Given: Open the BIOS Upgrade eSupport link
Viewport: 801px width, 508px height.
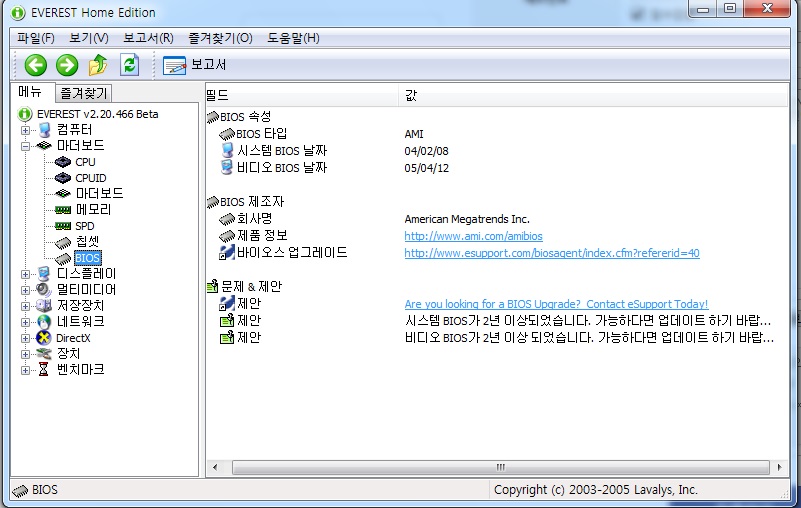Looking at the screenshot, I should [x=556, y=304].
